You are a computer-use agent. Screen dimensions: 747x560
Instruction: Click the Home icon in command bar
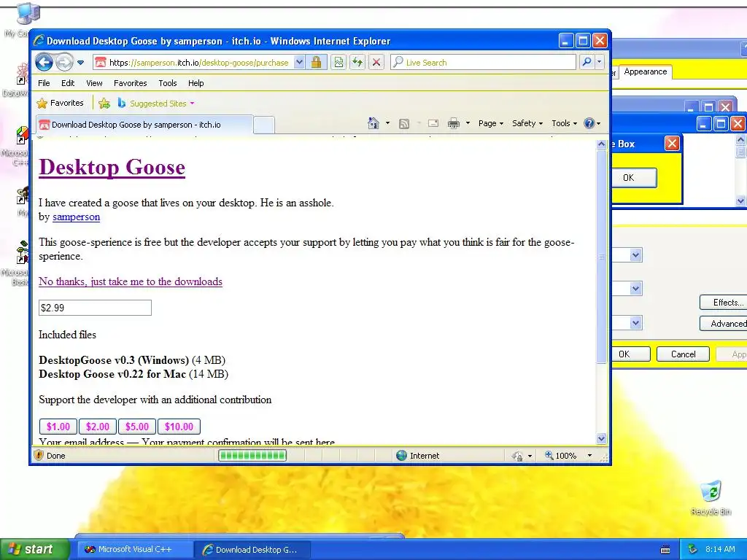tap(373, 123)
